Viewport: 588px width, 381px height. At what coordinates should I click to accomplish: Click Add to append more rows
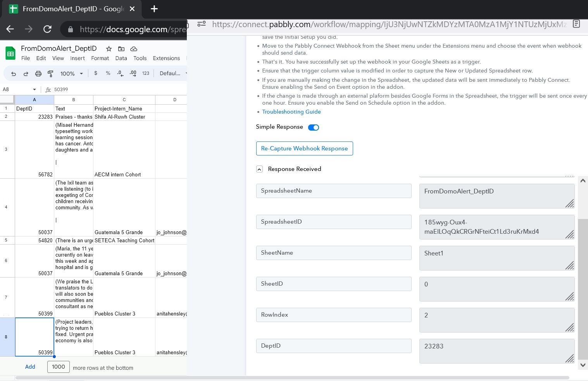[x=30, y=367]
